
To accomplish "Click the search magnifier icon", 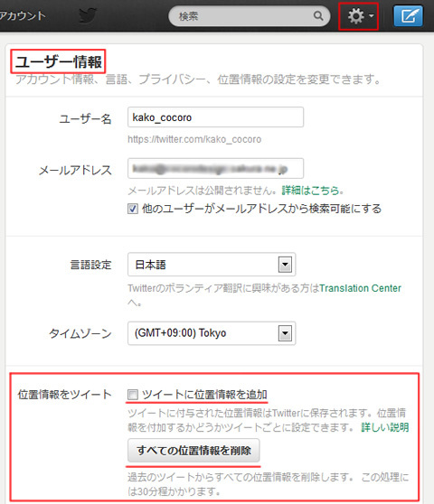I will tap(318, 15).
